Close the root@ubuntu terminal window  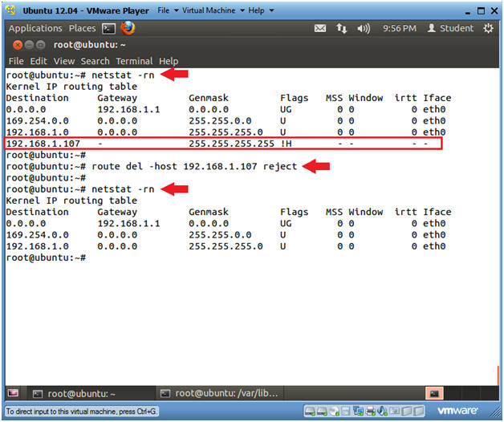pos(18,45)
